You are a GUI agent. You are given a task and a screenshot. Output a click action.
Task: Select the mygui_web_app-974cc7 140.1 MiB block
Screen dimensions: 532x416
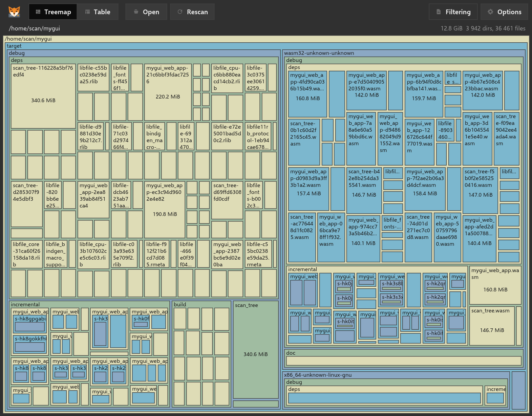(363, 239)
